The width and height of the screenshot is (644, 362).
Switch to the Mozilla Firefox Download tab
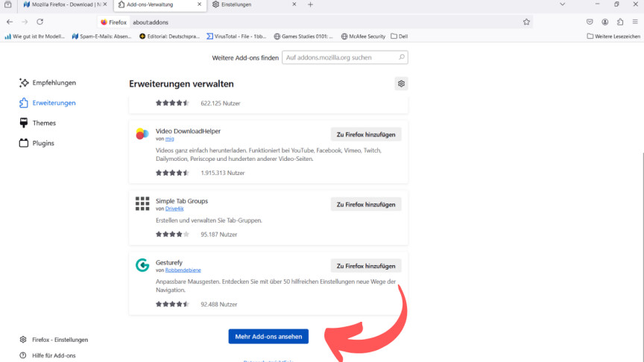click(x=63, y=4)
